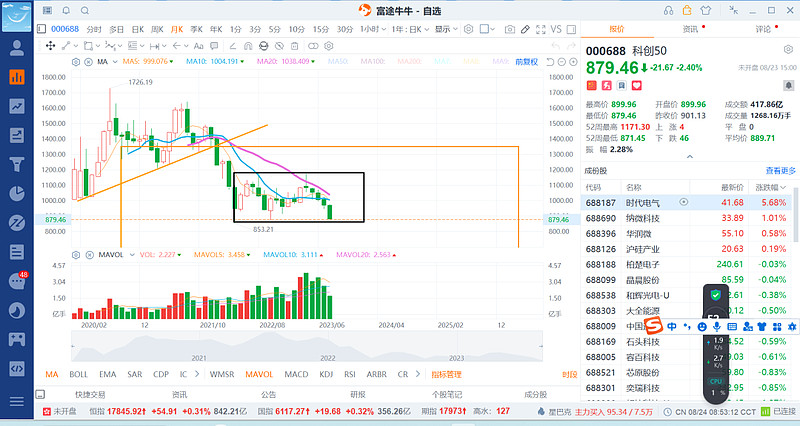Open 指标管理 indicator management

pos(446,374)
